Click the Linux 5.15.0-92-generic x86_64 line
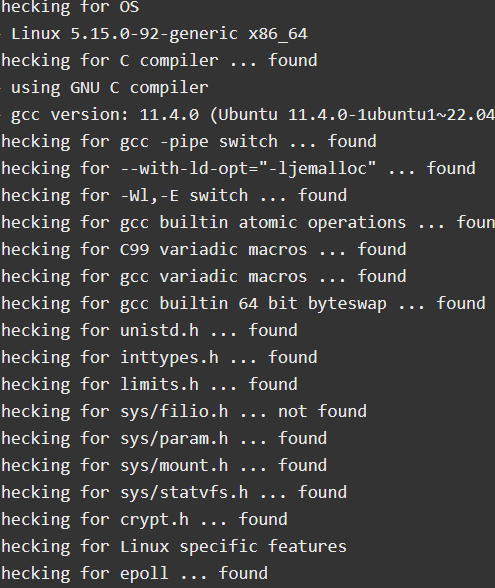Viewport: 495px width, 588px height. pos(154,34)
